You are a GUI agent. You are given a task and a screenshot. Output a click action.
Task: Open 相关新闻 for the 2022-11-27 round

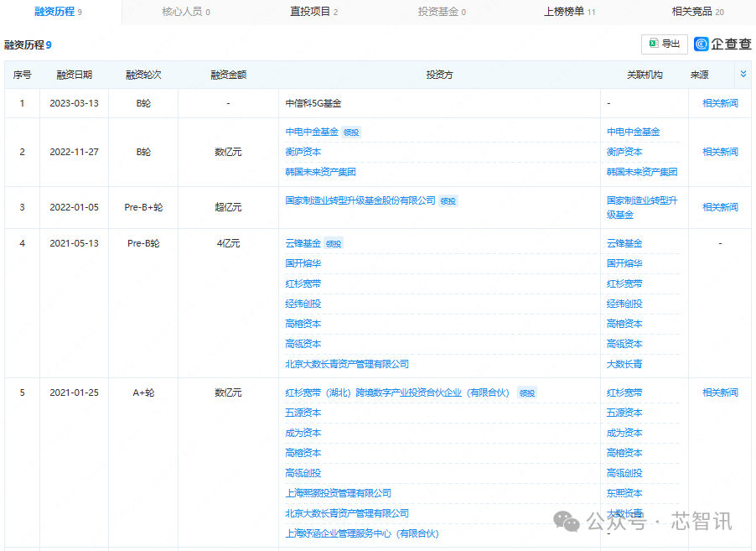(x=720, y=152)
